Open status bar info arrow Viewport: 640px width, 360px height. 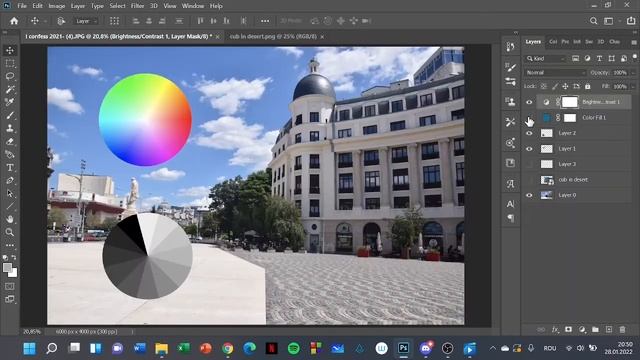click(132, 332)
